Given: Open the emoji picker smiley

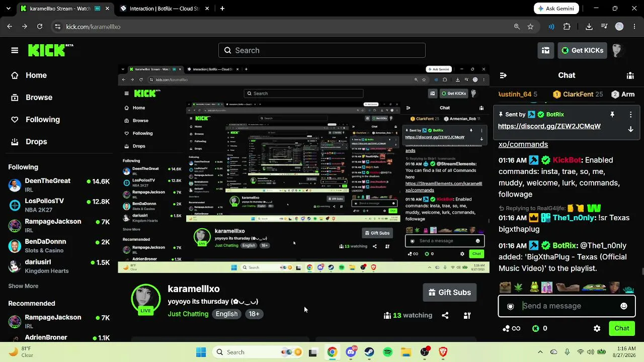Looking at the screenshot, I should pos(624,306).
